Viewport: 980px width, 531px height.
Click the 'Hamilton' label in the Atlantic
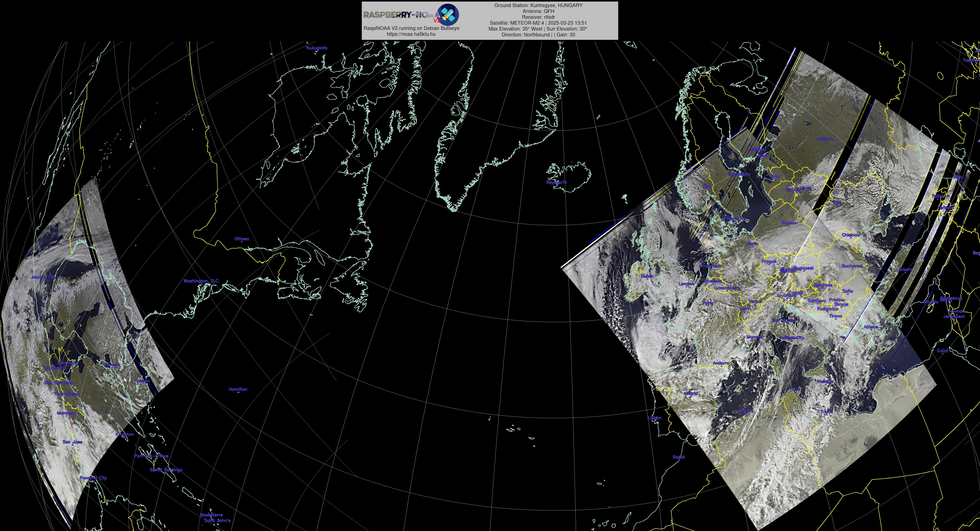[238, 389]
